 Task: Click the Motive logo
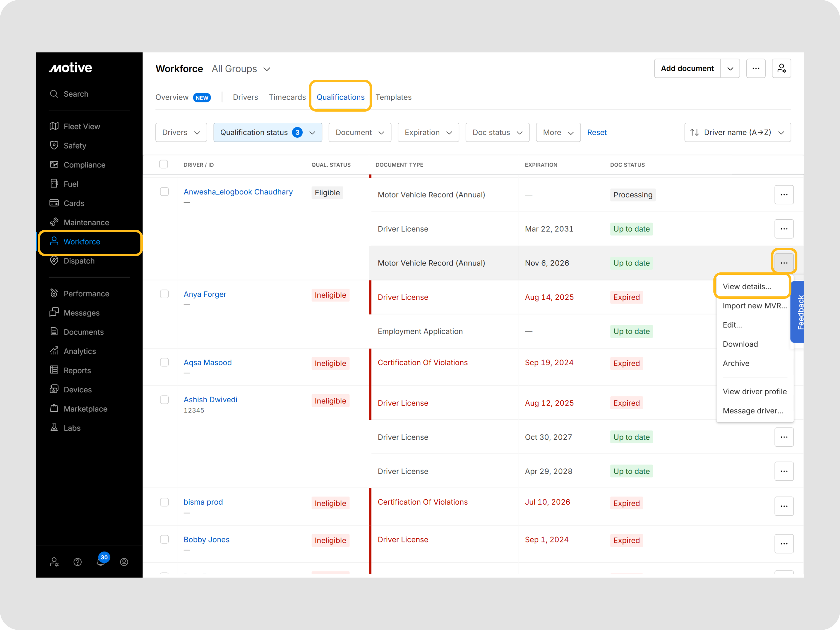click(x=70, y=68)
